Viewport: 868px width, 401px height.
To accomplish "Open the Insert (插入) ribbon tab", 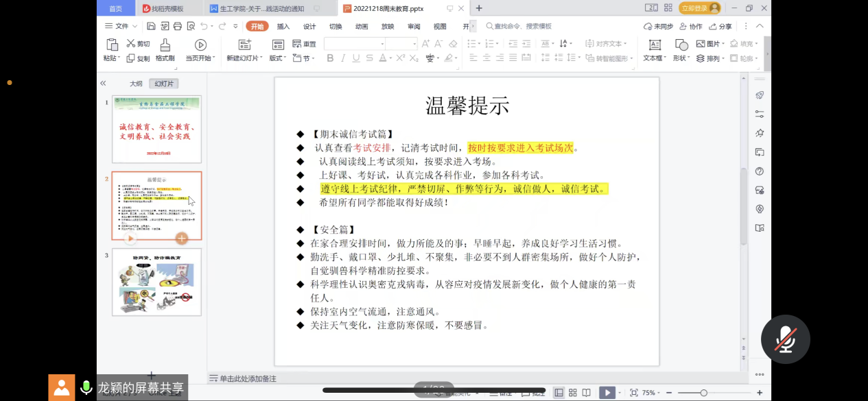I will pyautogui.click(x=283, y=26).
